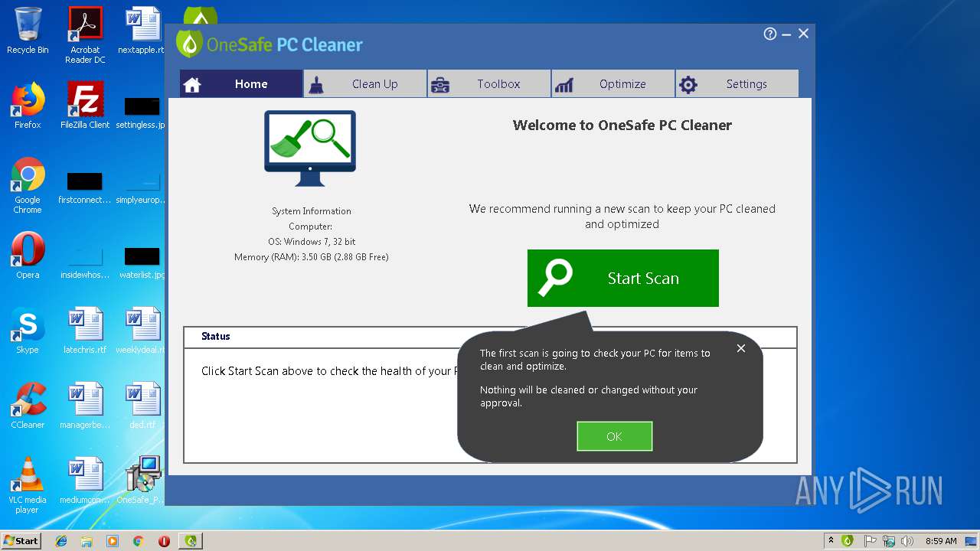The image size is (980, 551).
Task: Select the settingless.jpg desktop file
Action: pyautogui.click(x=141, y=113)
